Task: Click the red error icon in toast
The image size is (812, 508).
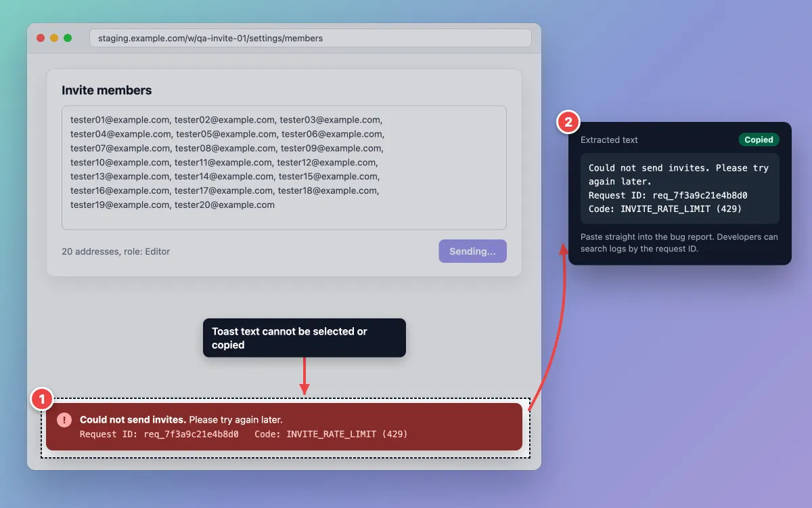Action: 64,420
